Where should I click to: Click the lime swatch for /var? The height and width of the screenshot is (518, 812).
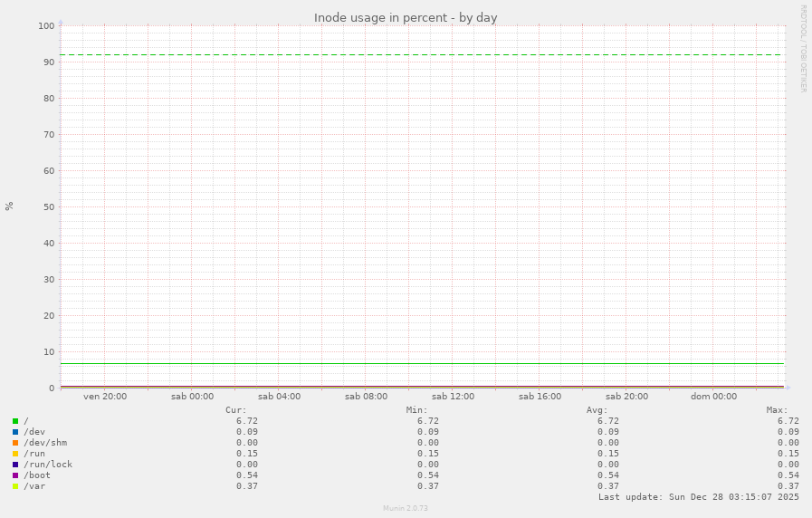click(x=15, y=486)
